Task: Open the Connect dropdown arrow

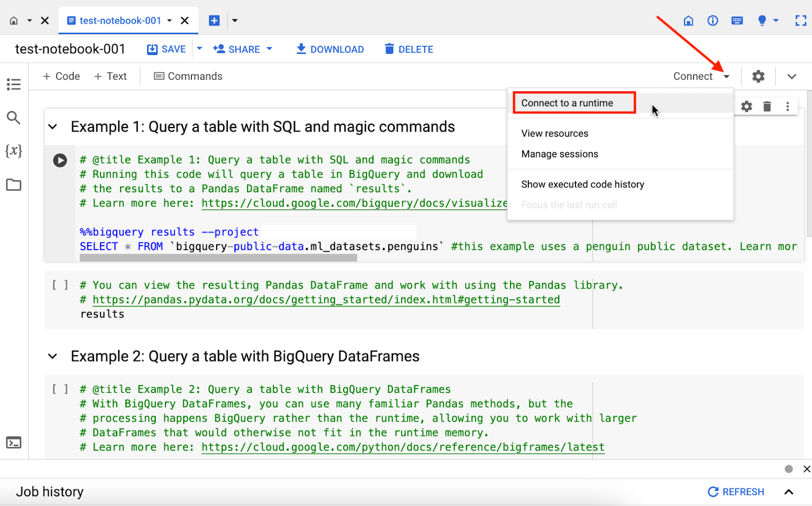Action: click(x=727, y=77)
